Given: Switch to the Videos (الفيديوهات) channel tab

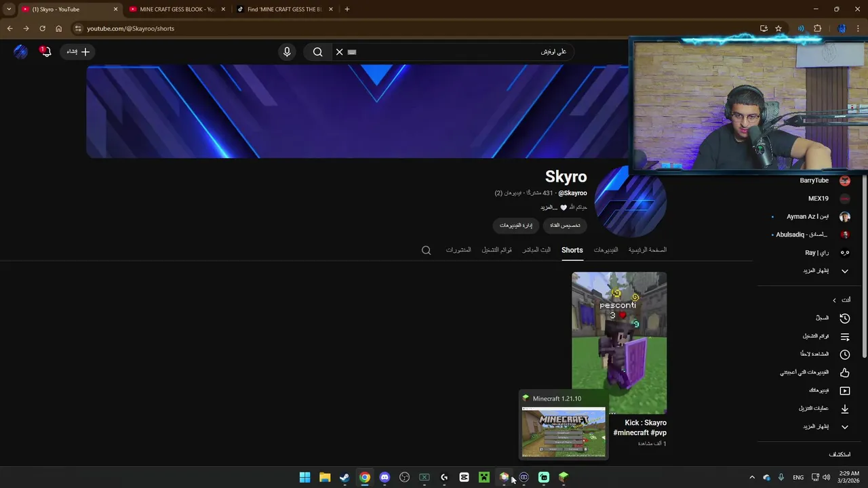Looking at the screenshot, I should click(606, 250).
